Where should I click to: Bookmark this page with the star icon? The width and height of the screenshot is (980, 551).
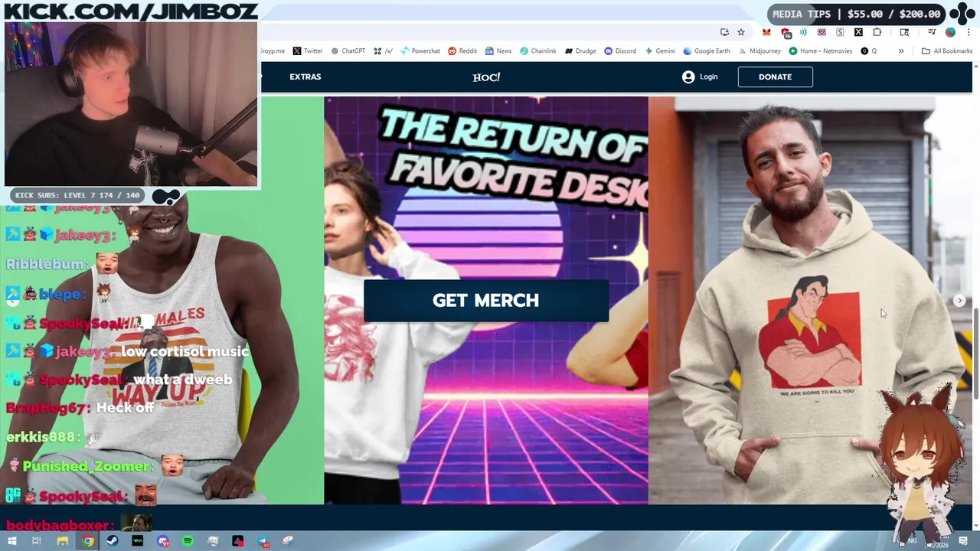tap(741, 32)
